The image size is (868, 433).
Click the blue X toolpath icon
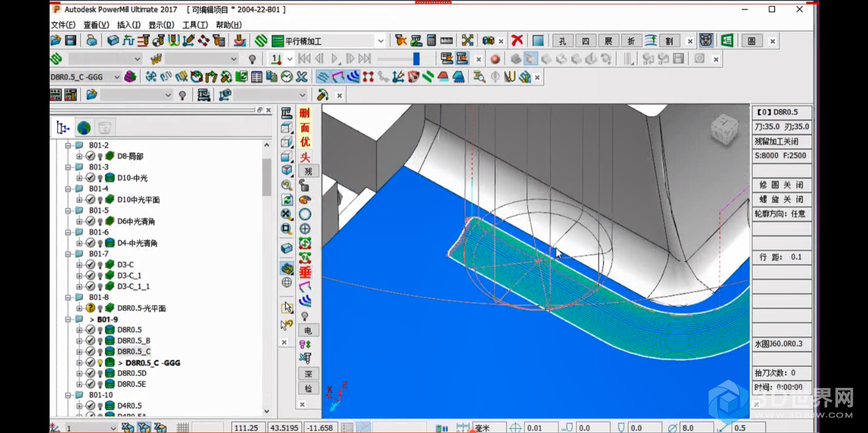[x=302, y=77]
